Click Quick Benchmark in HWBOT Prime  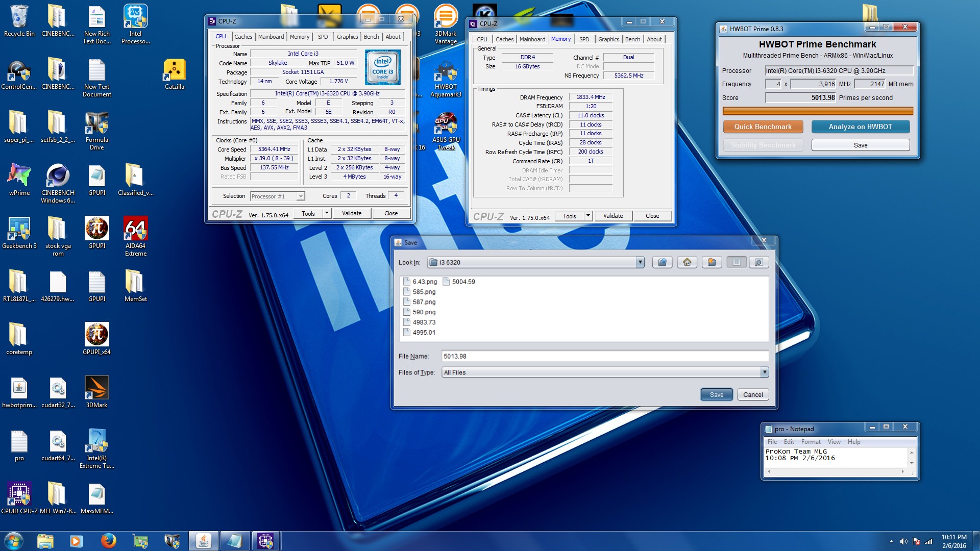[x=763, y=127]
